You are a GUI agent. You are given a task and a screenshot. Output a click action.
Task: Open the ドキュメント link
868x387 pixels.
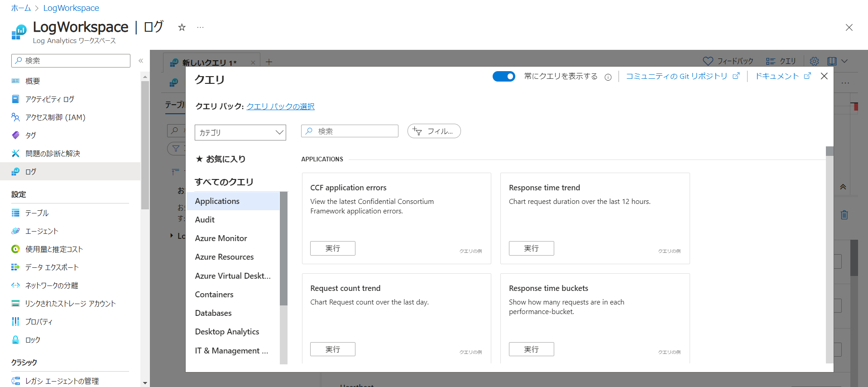click(782, 76)
